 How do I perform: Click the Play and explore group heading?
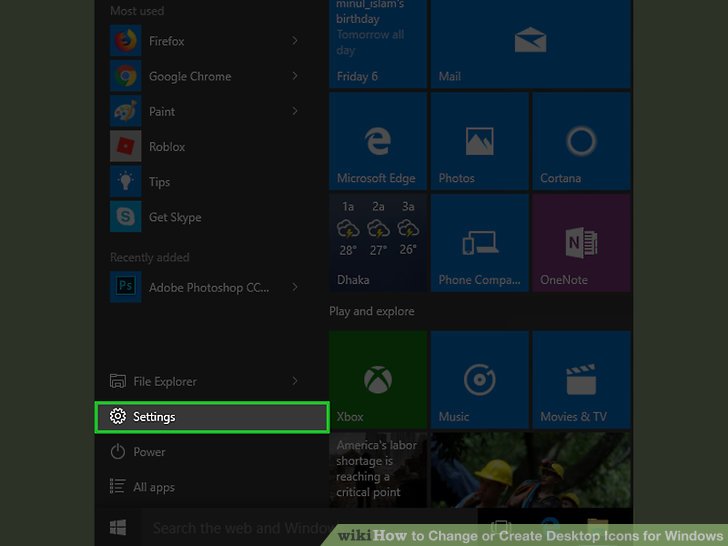click(x=371, y=311)
